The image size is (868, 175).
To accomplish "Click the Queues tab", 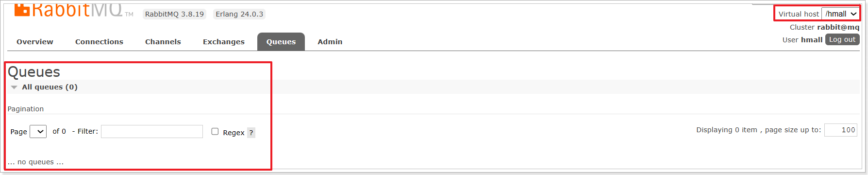I will 281,42.
